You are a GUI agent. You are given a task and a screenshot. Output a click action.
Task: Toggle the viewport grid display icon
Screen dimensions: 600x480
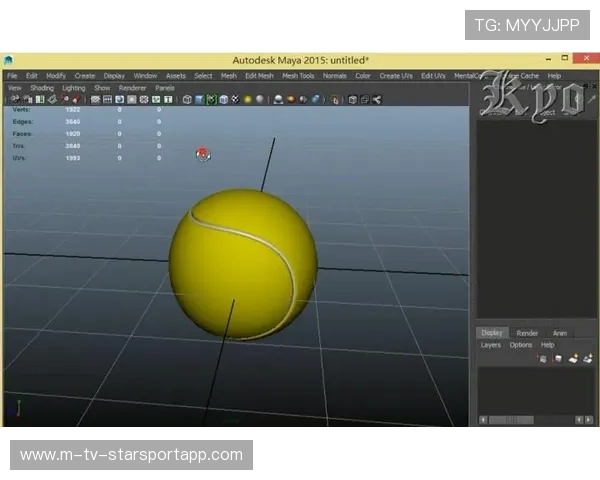[x=96, y=99]
